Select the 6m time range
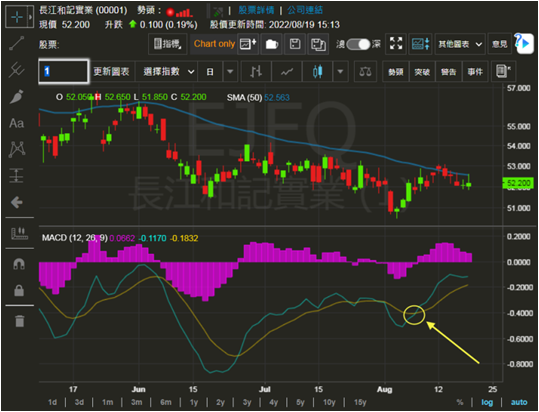539x412 pixels. pos(166,402)
